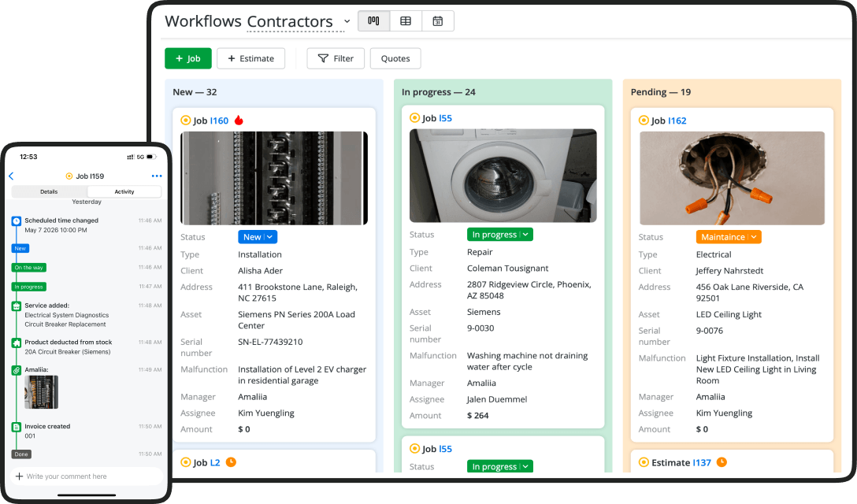Tap the back arrow in phone app
The height and width of the screenshot is (504, 857).
(11, 176)
